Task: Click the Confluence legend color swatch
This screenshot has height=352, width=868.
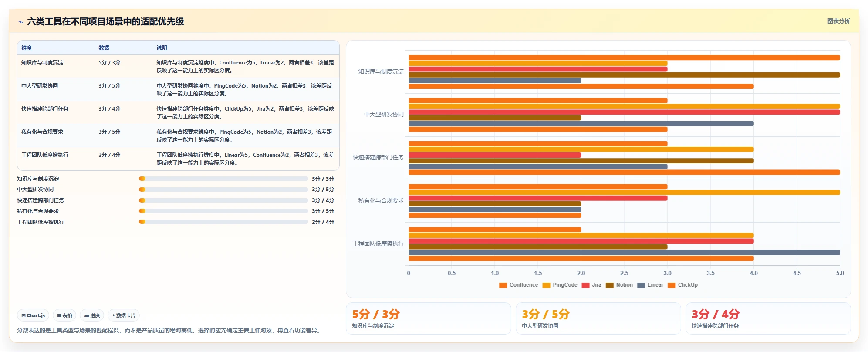Action: 503,285
